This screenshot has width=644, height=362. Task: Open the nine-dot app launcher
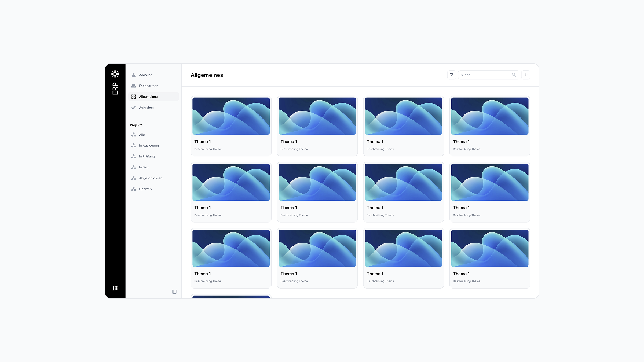pos(115,288)
